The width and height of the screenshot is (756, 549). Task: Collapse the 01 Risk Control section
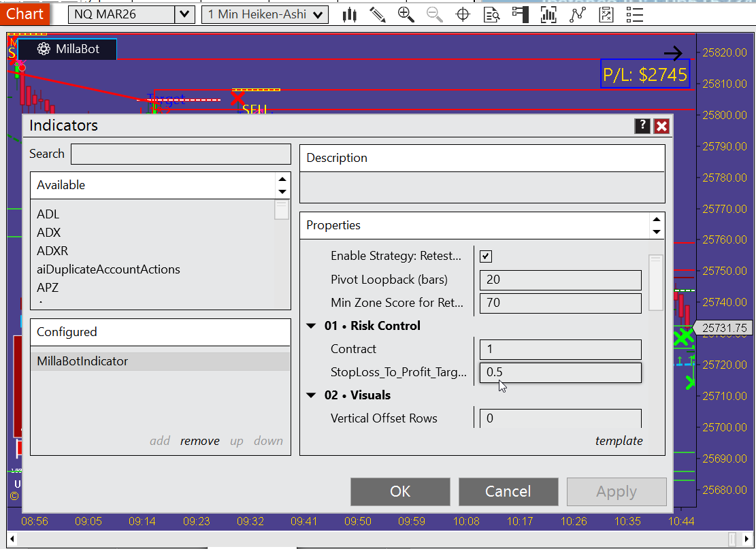(x=312, y=326)
